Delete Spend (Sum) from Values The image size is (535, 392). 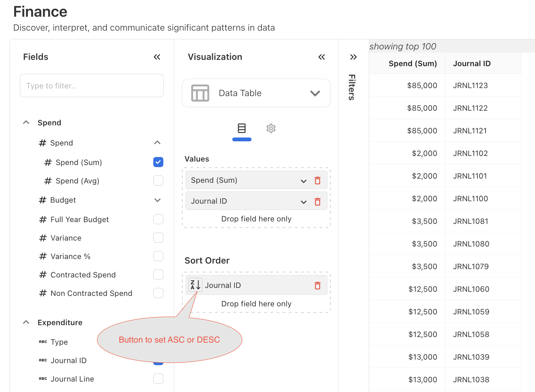click(317, 180)
